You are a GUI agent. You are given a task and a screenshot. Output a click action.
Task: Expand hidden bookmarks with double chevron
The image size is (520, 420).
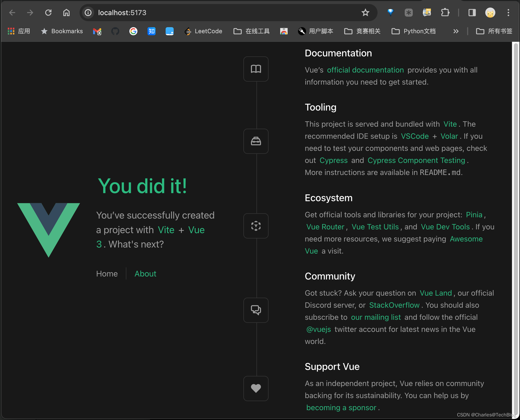click(x=456, y=31)
